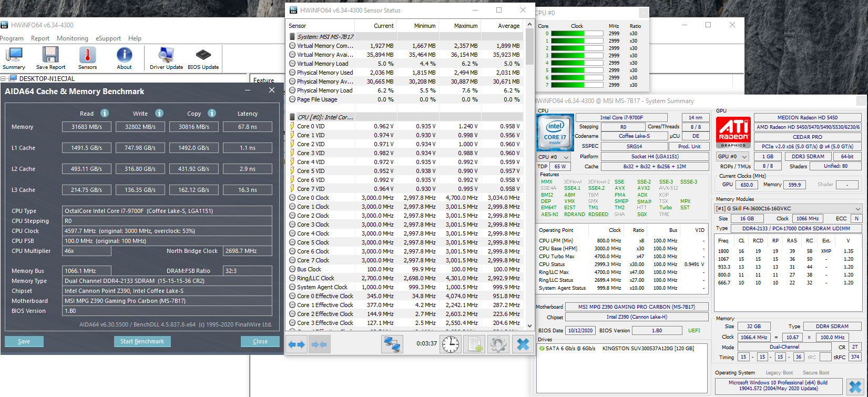868x397 pixels.
Task: Click HWiNFO64 Sensor Status title icon
Action: [x=293, y=10]
